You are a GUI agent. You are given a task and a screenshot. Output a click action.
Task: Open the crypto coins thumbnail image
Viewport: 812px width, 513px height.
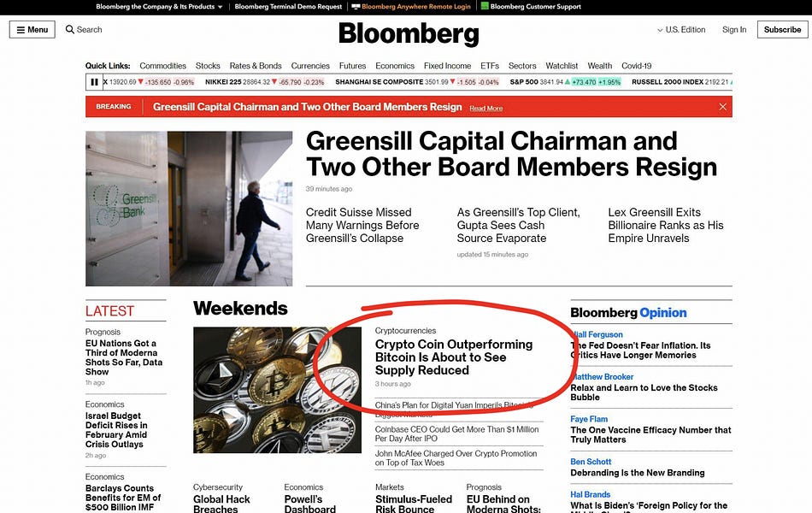265,390
